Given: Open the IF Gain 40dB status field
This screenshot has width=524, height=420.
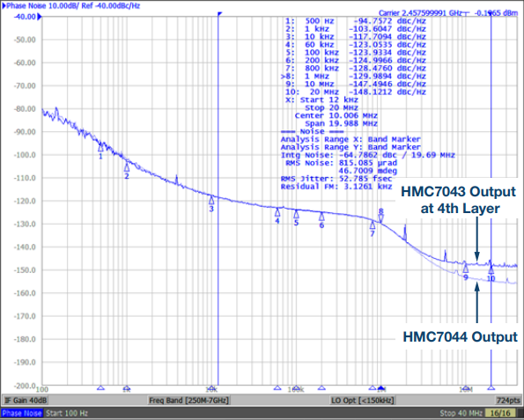Looking at the screenshot, I should pos(25,401).
